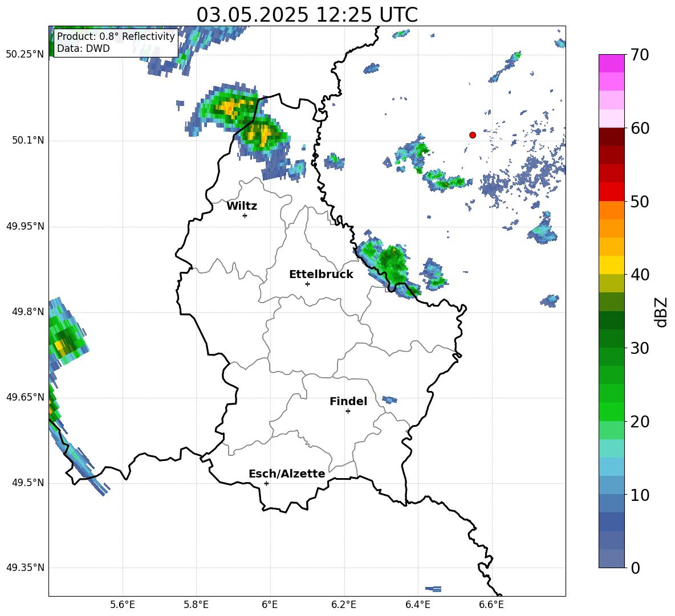
Task: Click the 50.1°N latitude label
Action: tap(28, 141)
